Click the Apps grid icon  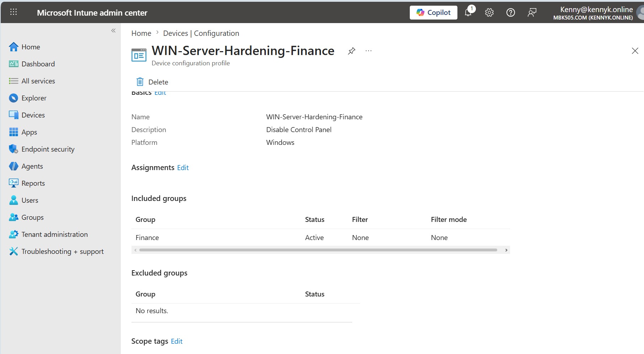[14, 132]
